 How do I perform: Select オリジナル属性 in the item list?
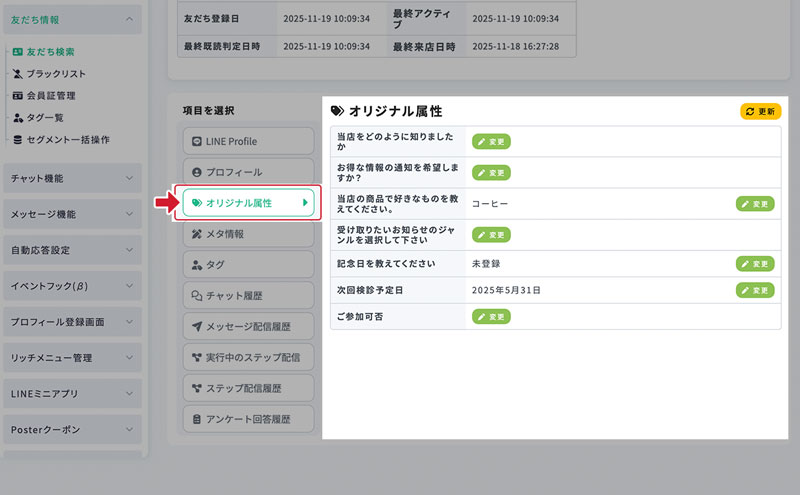[248, 202]
